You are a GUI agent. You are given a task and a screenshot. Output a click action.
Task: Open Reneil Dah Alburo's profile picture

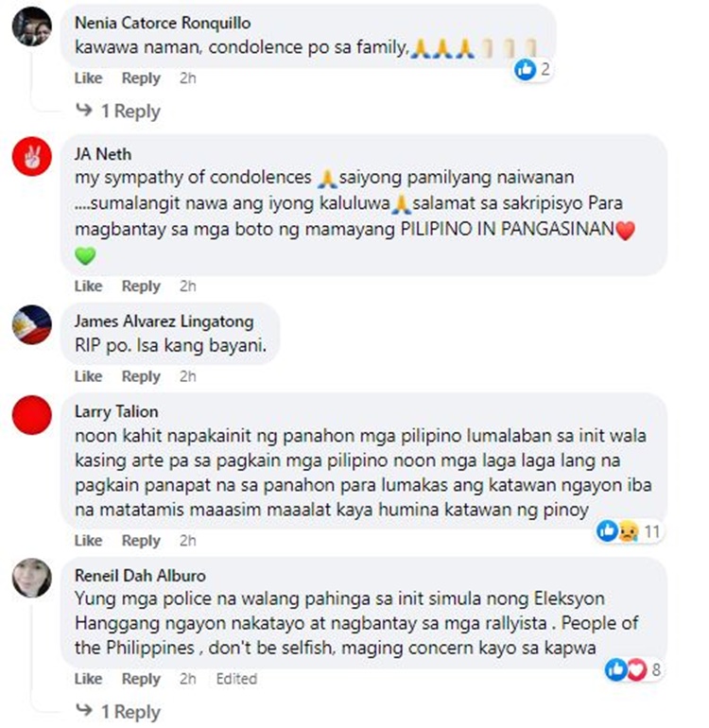(31, 578)
